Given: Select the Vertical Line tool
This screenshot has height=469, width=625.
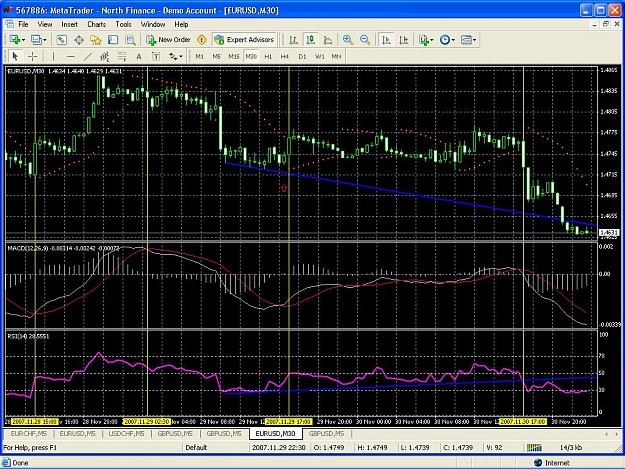Looking at the screenshot, I should click(x=53, y=56).
